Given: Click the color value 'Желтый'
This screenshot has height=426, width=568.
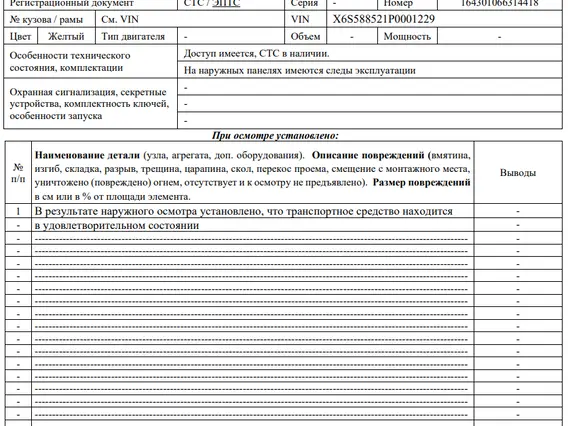Looking at the screenshot, I should tap(66, 37).
